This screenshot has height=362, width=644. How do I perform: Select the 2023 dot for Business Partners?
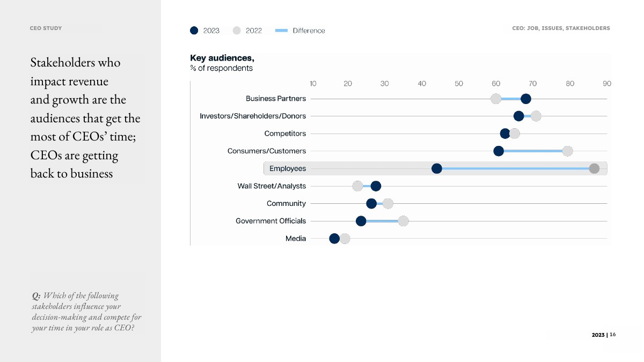coord(526,99)
